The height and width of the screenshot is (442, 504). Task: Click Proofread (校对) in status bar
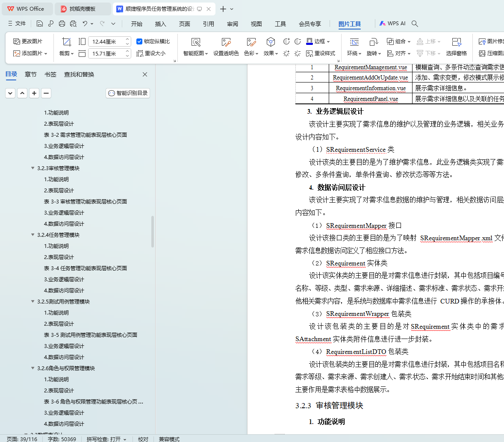point(143,439)
